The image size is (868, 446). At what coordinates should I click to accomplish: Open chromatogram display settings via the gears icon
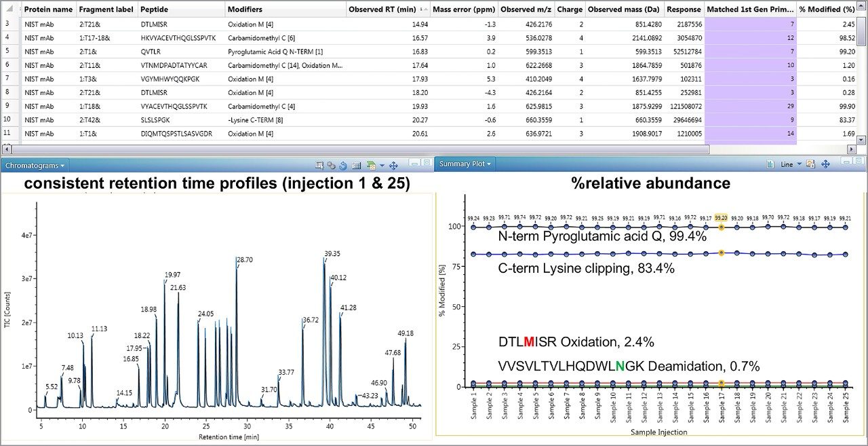pyautogui.click(x=330, y=165)
